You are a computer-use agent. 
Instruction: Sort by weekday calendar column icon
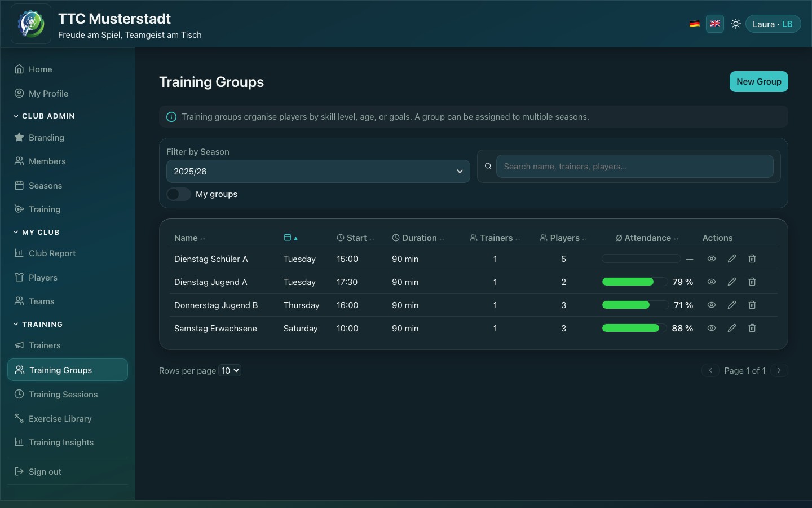click(290, 238)
